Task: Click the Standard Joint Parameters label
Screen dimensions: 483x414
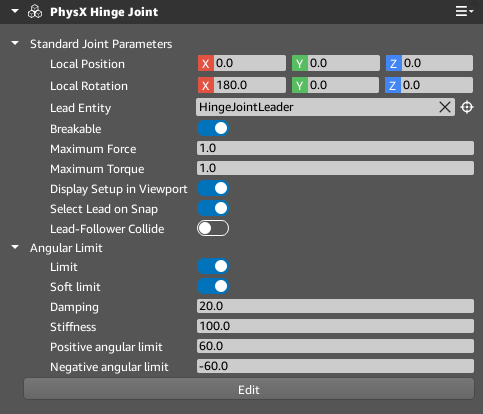Action: click(x=101, y=44)
